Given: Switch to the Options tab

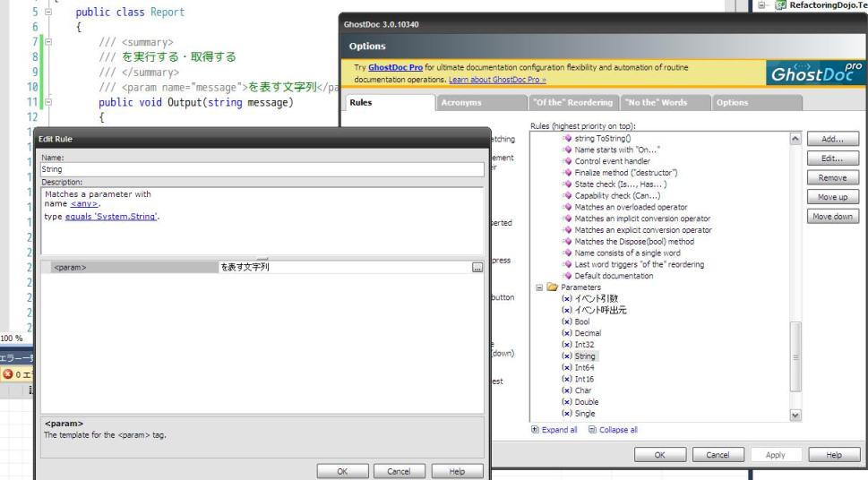Looking at the screenshot, I should (757, 102).
